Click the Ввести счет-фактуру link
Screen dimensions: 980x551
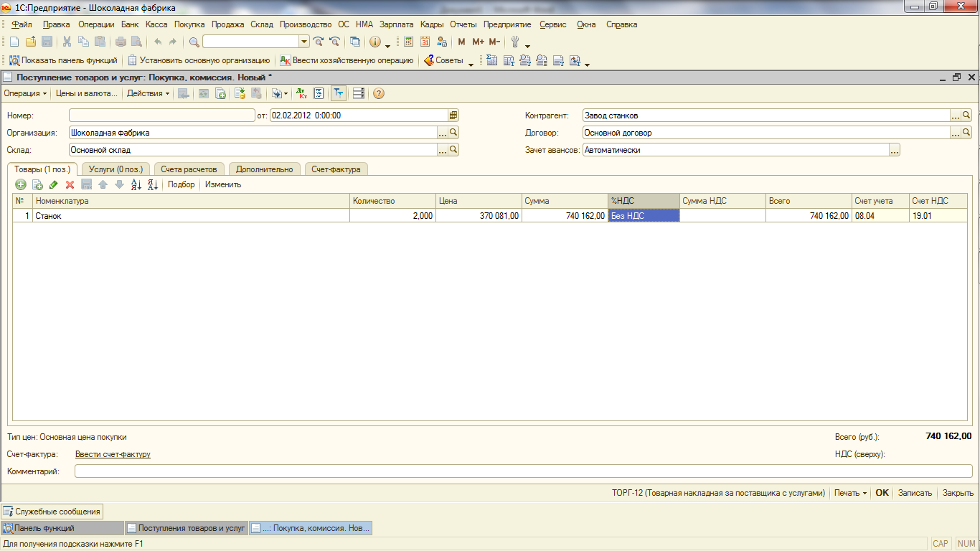coord(113,454)
